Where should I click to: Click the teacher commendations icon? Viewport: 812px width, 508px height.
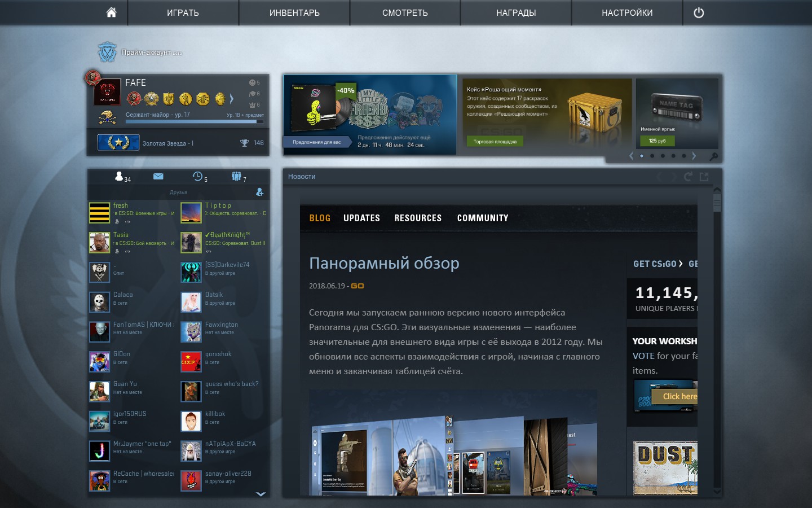(252, 94)
